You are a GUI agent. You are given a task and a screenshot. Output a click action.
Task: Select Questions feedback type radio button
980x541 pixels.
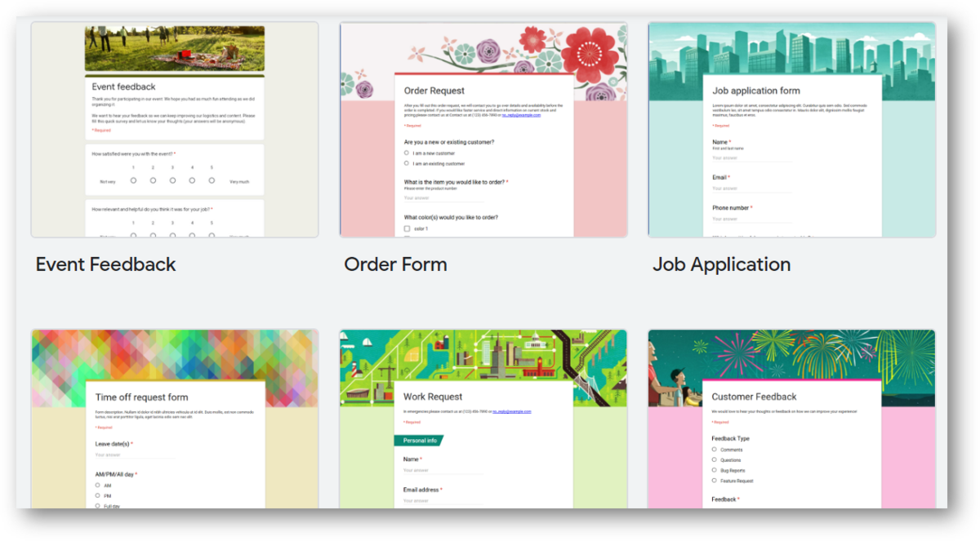[x=715, y=460]
